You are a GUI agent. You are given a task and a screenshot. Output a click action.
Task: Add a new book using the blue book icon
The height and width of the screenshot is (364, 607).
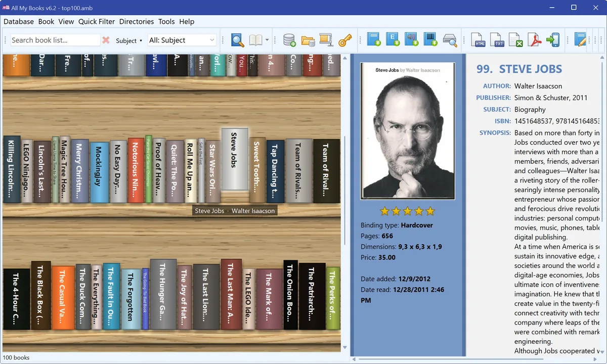tap(374, 40)
